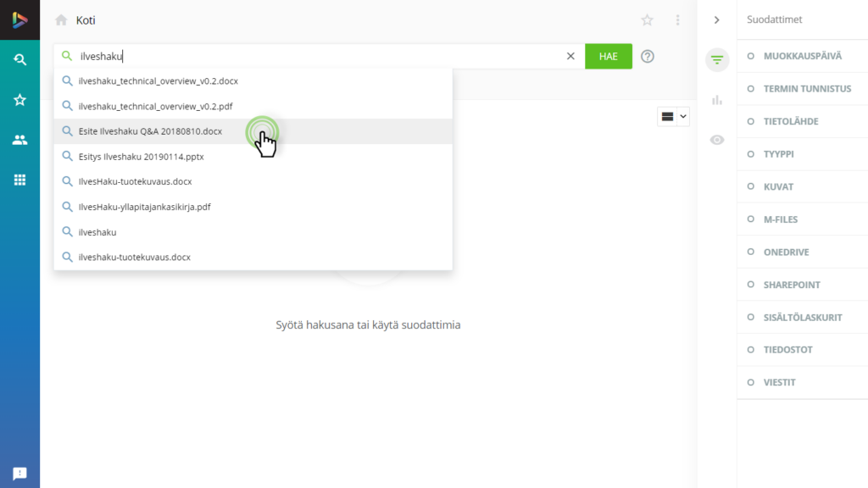Click the Suodattimet panel heading

775,19
